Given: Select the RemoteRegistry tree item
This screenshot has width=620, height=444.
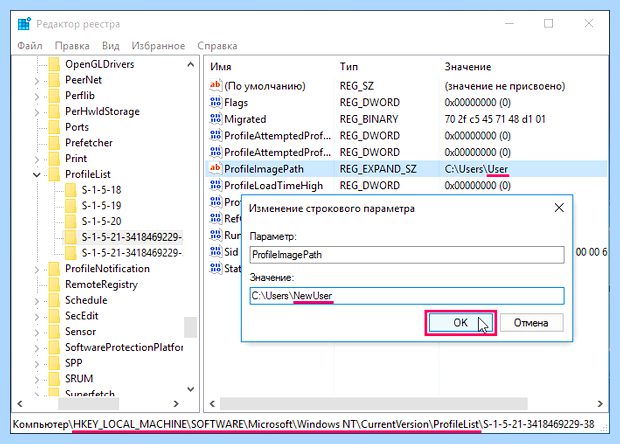Looking at the screenshot, I should pos(101,285).
